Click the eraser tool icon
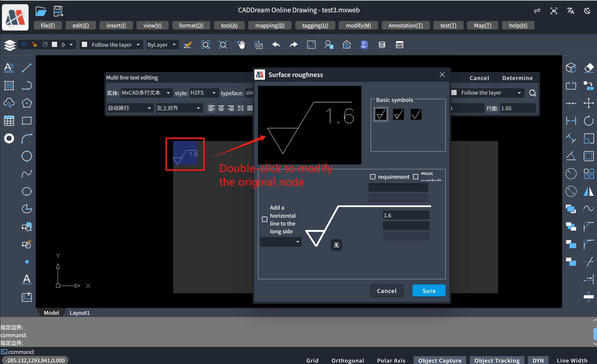Screen dimensions: 597x364 (x=589, y=68)
